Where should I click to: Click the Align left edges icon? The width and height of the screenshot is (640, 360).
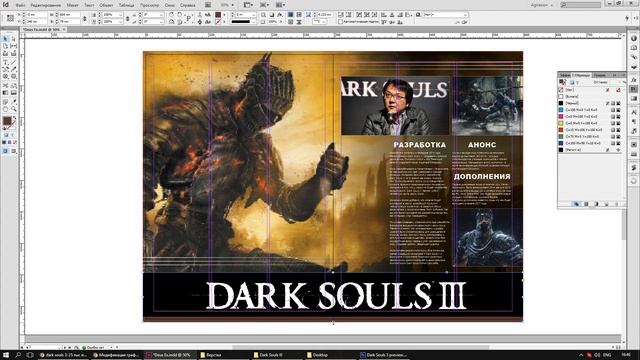[x=384, y=14]
